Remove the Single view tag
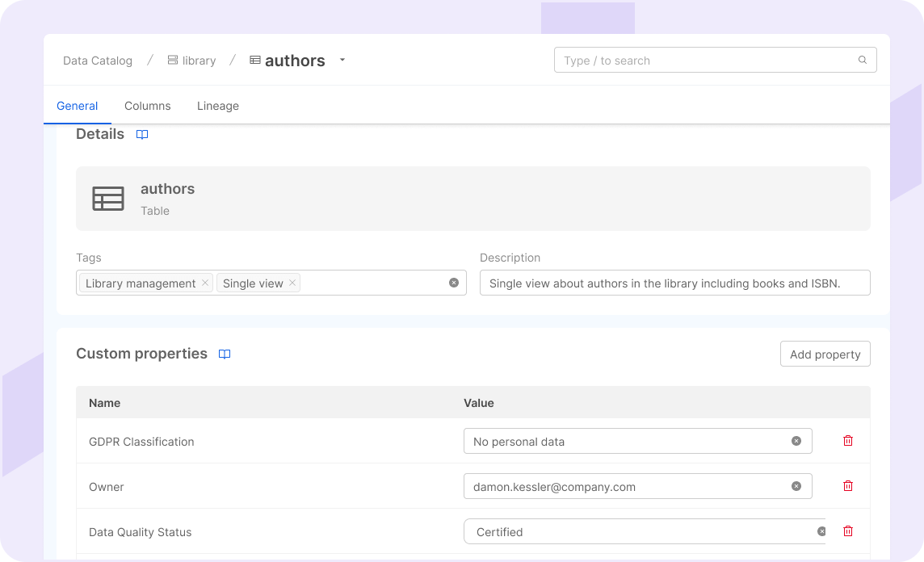The height and width of the screenshot is (562, 924). click(x=292, y=283)
